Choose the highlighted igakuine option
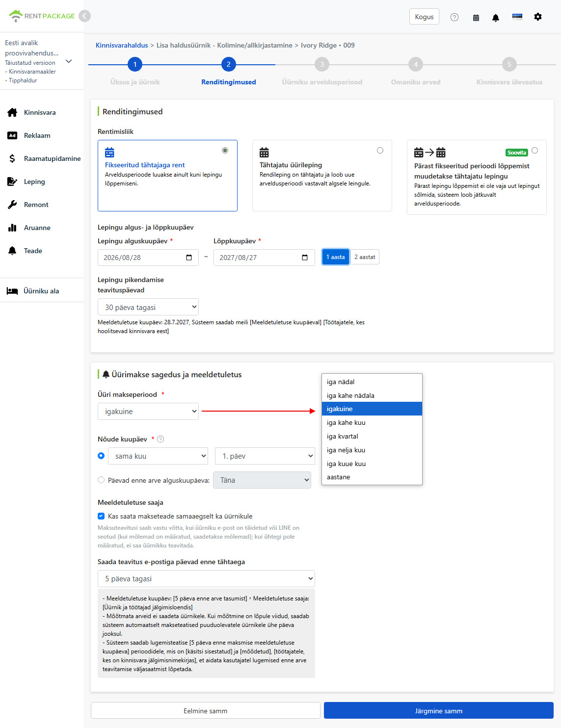Image resolution: width=561 pixels, height=728 pixels. point(372,409)
